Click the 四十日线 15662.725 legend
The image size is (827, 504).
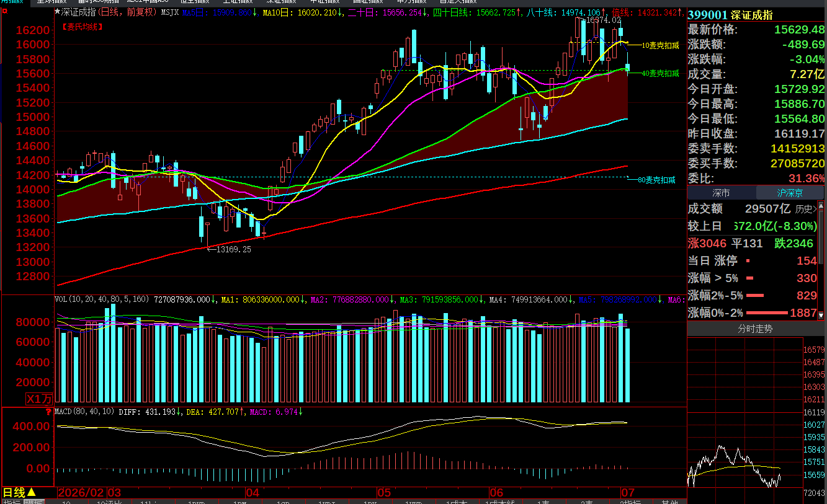[475, 12]
